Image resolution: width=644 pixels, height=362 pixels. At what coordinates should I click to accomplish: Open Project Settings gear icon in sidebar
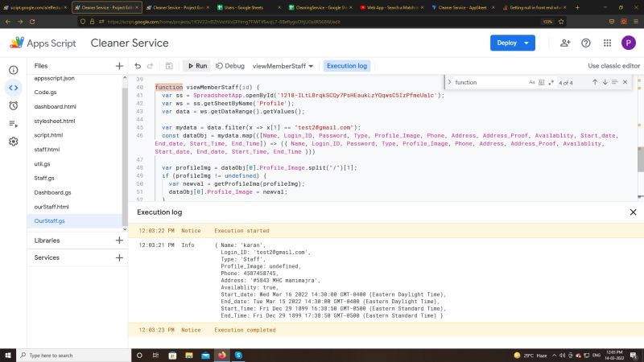[14, 142]
